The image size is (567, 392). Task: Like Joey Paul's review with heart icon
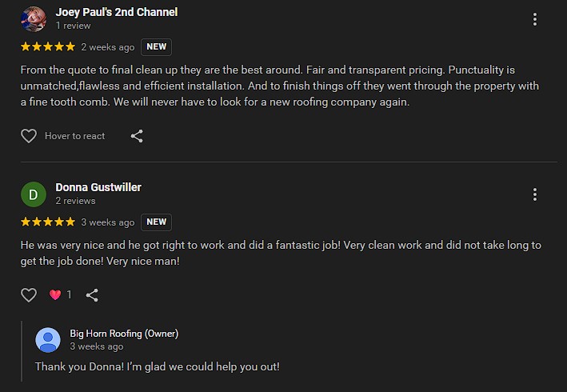click(x=29, y=136)
